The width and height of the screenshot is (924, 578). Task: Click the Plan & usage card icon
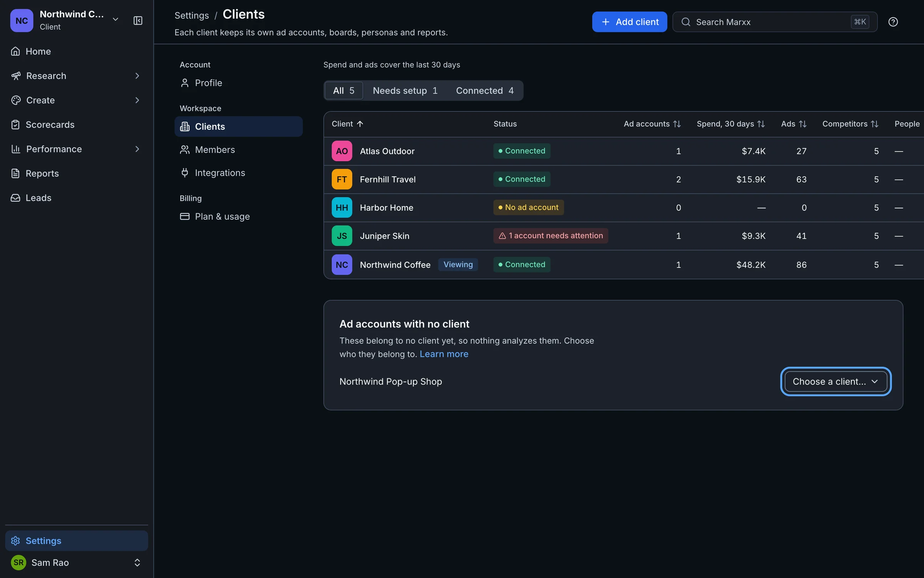(x=185, y=217)
